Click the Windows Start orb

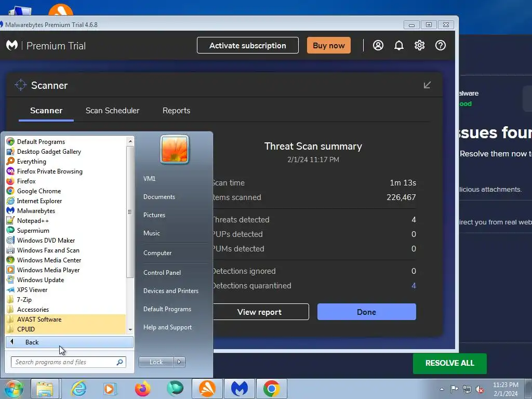point(14,389)
